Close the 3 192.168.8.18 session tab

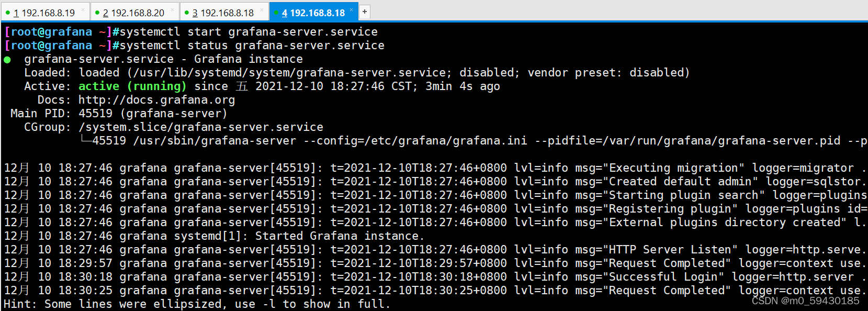click(262, 10)
